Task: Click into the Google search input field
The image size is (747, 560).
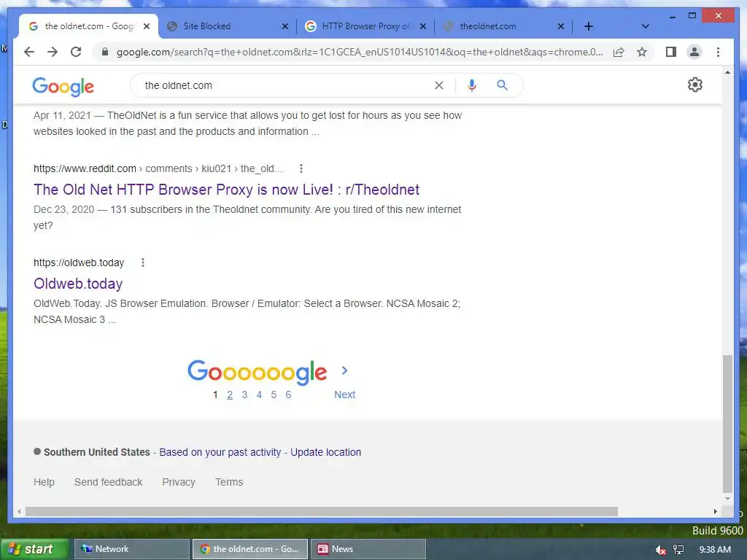Action: pos(286,85)
